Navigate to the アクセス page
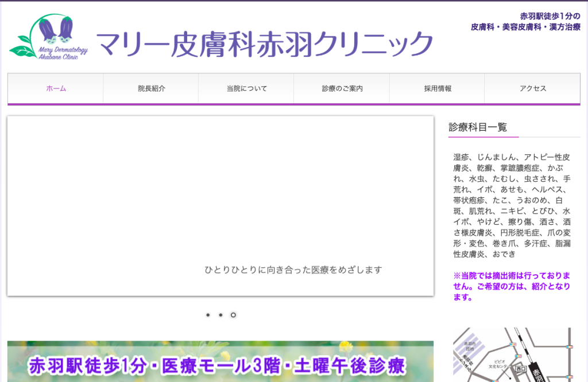 (532, 88)
